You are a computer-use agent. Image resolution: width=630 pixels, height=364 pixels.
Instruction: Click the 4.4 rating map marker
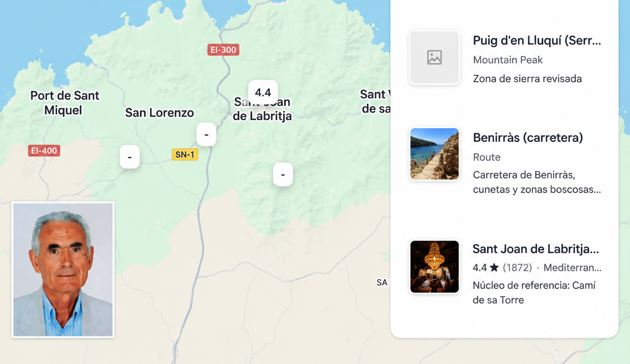pos(263,92)
